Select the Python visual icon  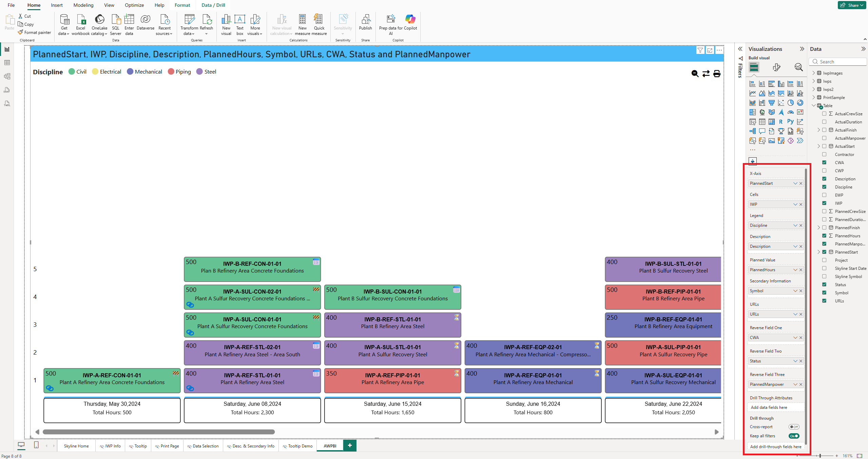[790, 122]
